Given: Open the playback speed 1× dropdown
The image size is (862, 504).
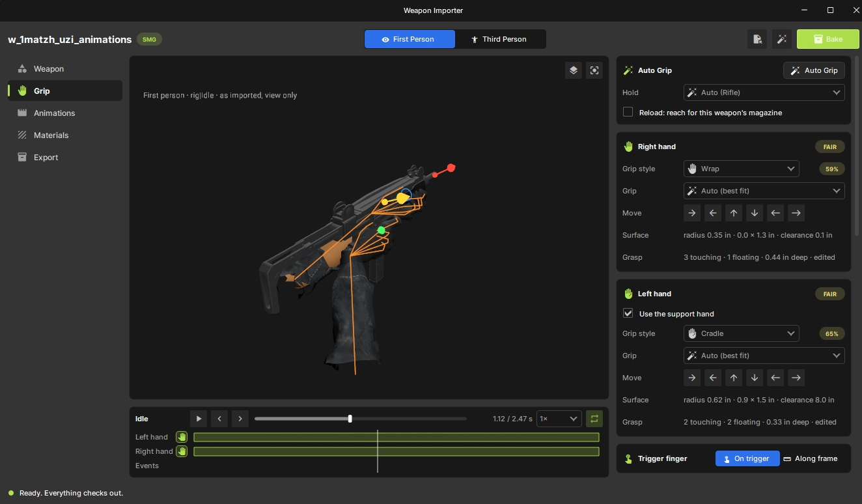Looking at the screenshot, I should coord(559,419).
